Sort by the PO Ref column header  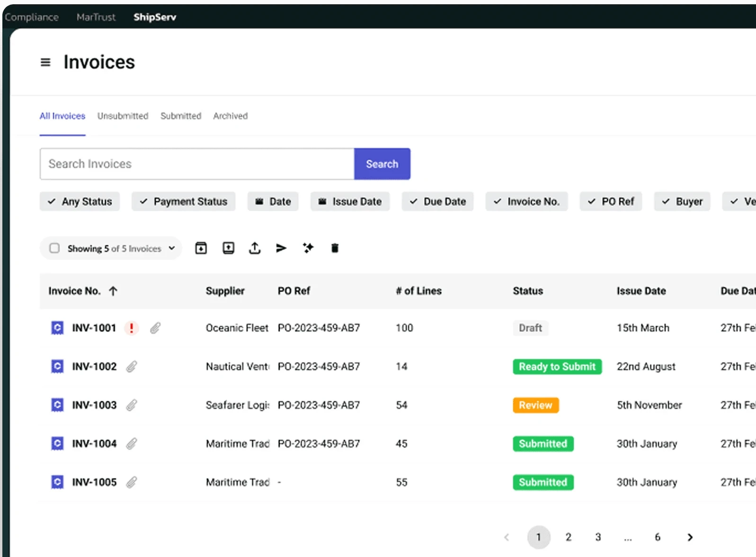[294, 291]
